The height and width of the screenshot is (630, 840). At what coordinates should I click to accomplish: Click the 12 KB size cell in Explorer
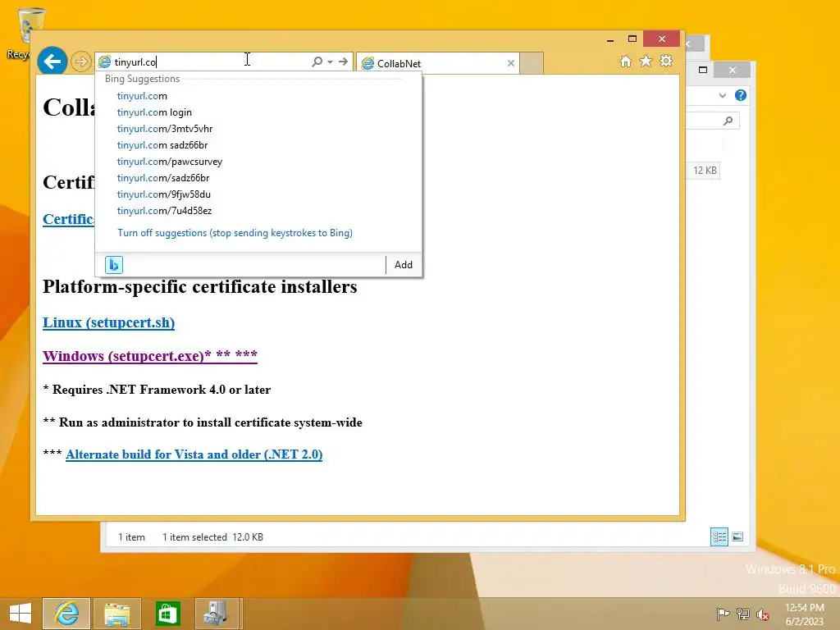pyautogui.click(x=705, y=171)
